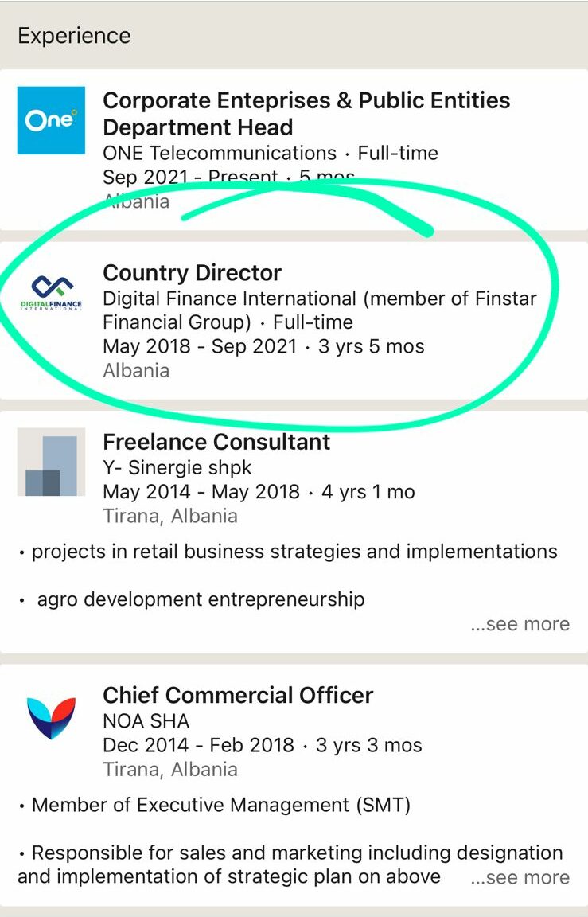The image size is (588, 917).
Task: Click the Member of Executive Management bullet
Action: pyautogui.click(x=220, y=805)
